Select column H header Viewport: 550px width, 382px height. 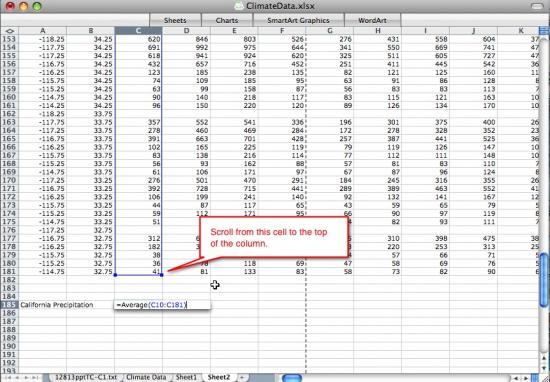tap(378, 31)
